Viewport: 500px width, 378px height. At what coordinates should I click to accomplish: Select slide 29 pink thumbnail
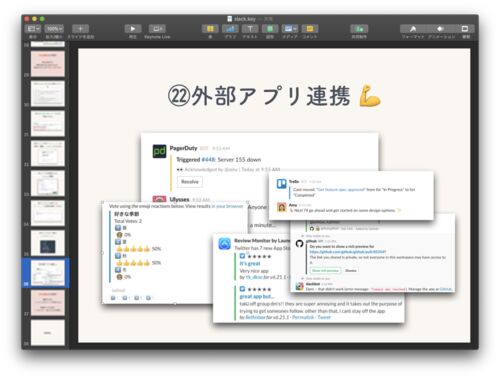pyautogui.click(x=48, y=63)
